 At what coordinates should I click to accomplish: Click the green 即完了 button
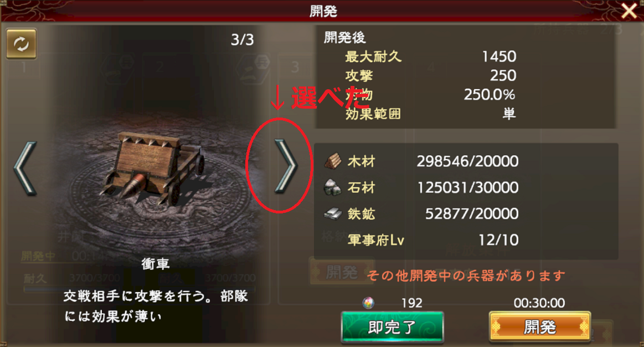pos(392,327)
